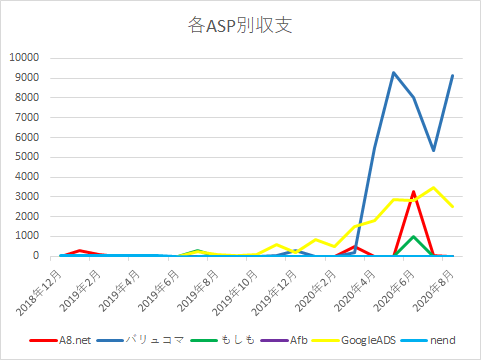Click the GoogleADS legend entry
This screenshot has height=360, width=481.
(354, 340)
